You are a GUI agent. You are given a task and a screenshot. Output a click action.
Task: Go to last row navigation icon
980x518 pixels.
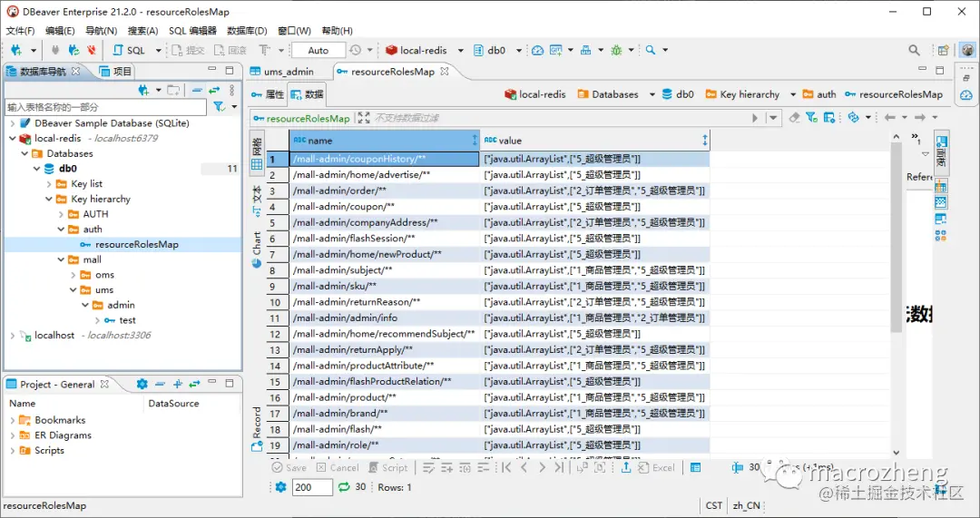click(559, 467)
